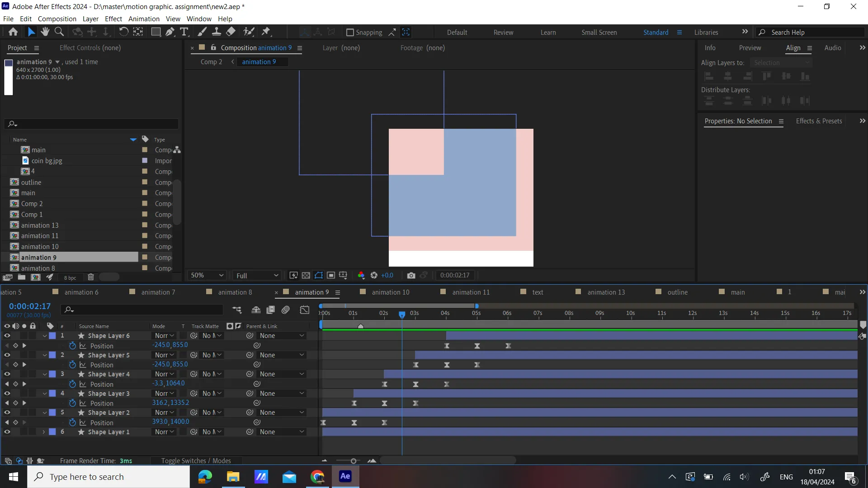This screenshot has width=868, height=488.
Task: Open composition flowchart icon in timeline
Action: 237,310
